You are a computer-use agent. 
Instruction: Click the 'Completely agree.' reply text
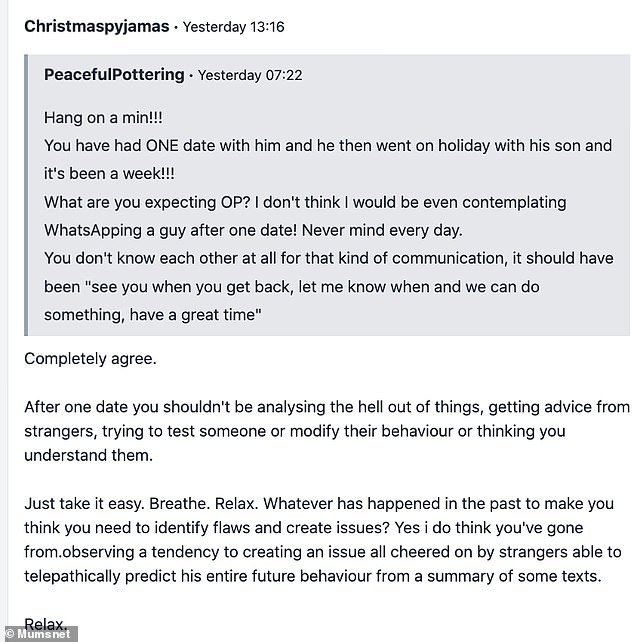(x=91, y=359)
